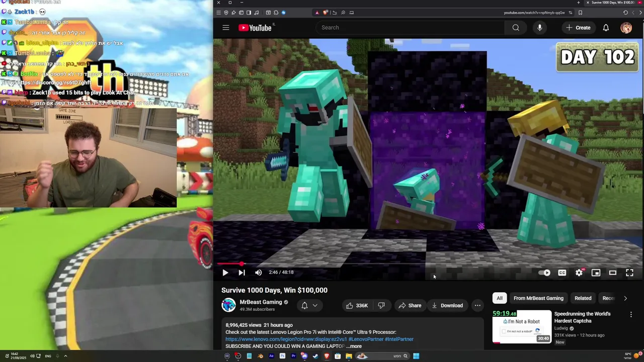Open Discord from the taskbar

304,356
